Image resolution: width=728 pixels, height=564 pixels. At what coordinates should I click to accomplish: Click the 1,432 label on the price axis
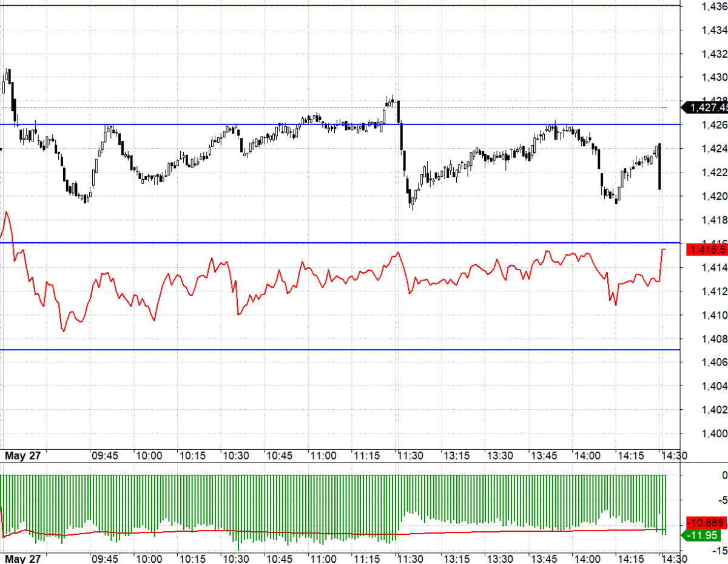click(x=714, y=54)
